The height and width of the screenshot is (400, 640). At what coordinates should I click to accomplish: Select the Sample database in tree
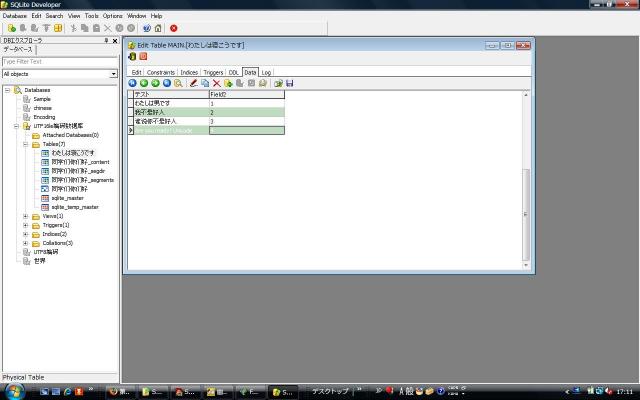(42, 99)
